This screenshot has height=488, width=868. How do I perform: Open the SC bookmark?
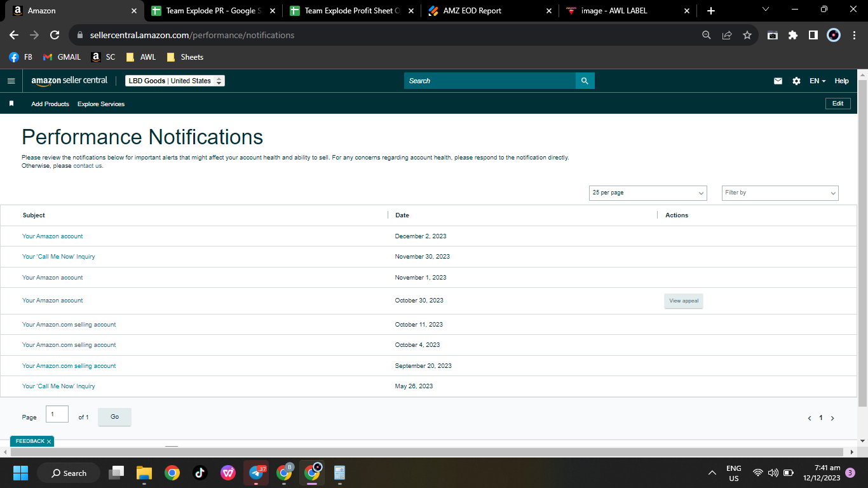pyautogui.click(x=104, y=57)
